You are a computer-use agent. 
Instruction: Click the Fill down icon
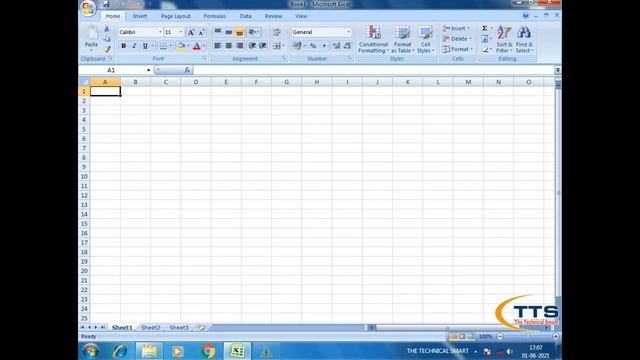click(x=485, y=39)
